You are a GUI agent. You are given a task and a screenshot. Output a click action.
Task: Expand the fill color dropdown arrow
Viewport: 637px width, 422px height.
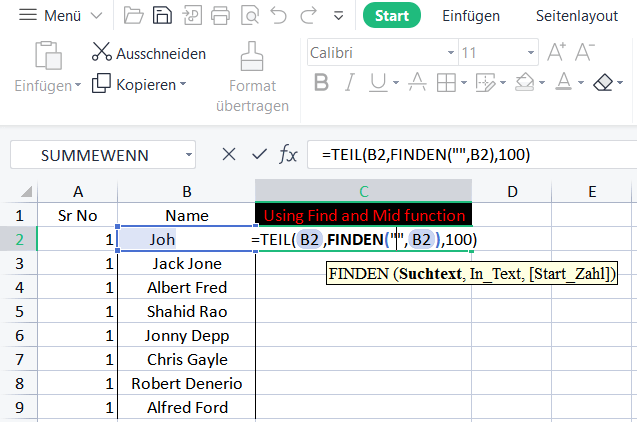(542, 83)
